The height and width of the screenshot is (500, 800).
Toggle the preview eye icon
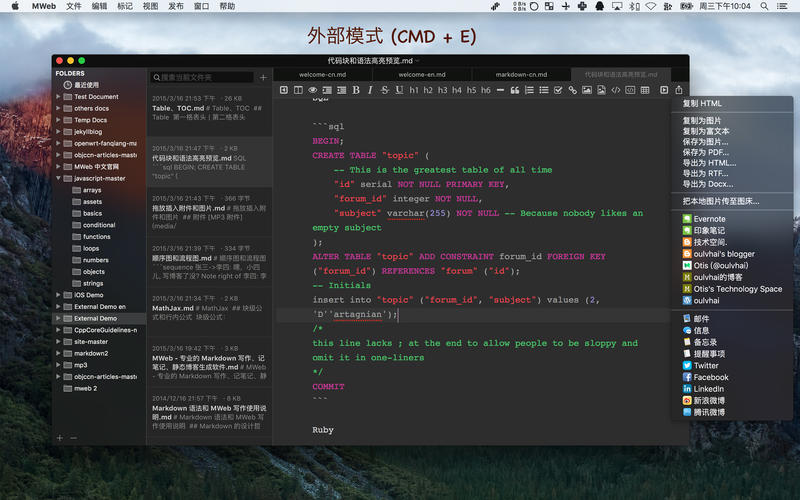312,90
